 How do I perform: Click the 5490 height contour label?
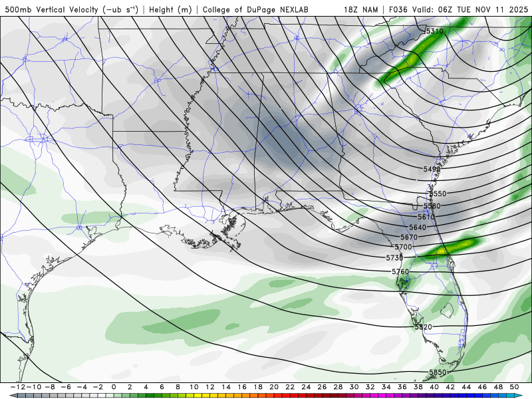click(432, 169)
